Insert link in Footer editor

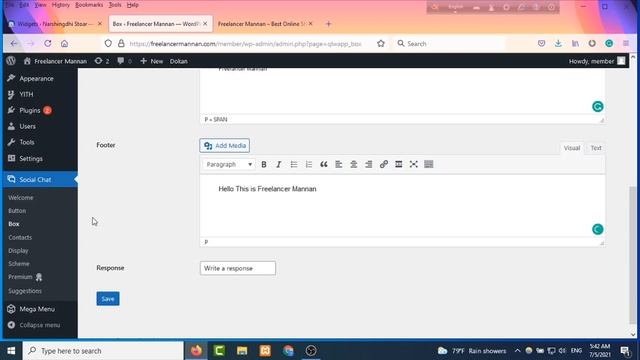coord(384,164)
